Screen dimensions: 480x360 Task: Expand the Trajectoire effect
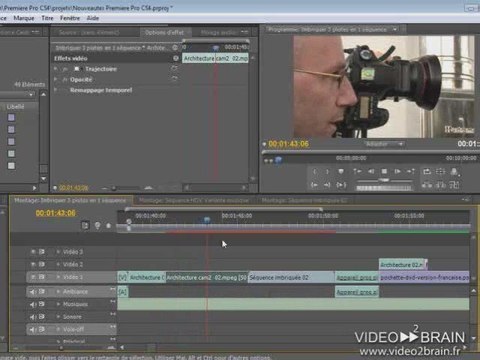click(56, 69)
